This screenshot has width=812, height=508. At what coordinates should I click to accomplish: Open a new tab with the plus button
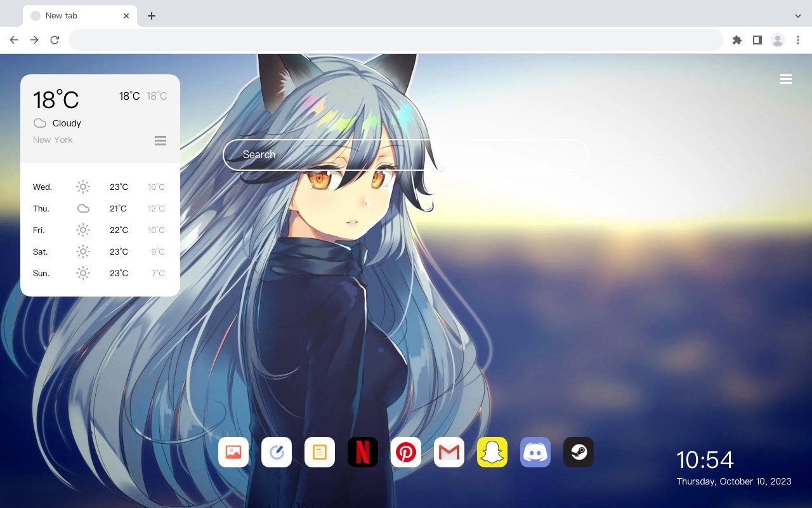(151, 16)
